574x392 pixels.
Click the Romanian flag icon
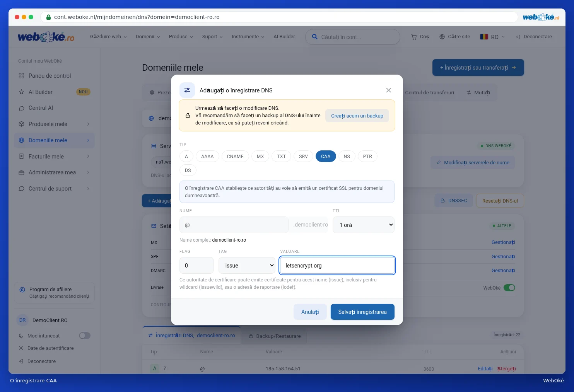tap(484, 37)
